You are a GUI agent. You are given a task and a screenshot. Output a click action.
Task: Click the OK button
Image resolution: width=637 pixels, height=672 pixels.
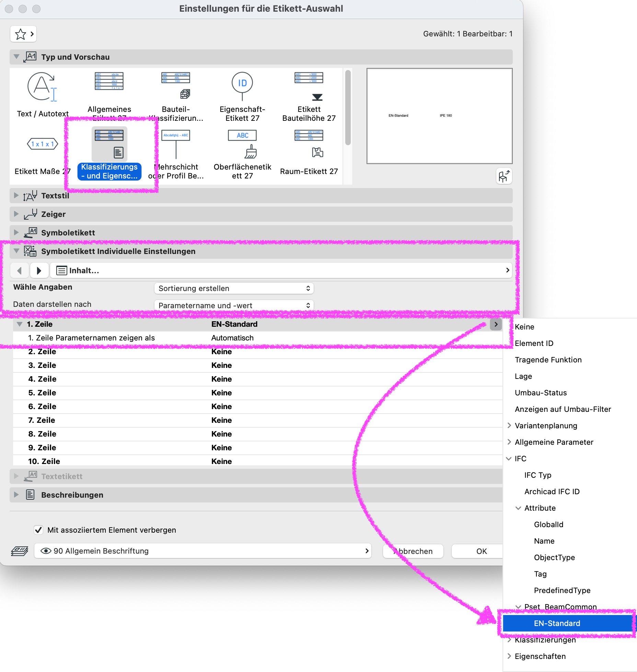pos(481,551)
